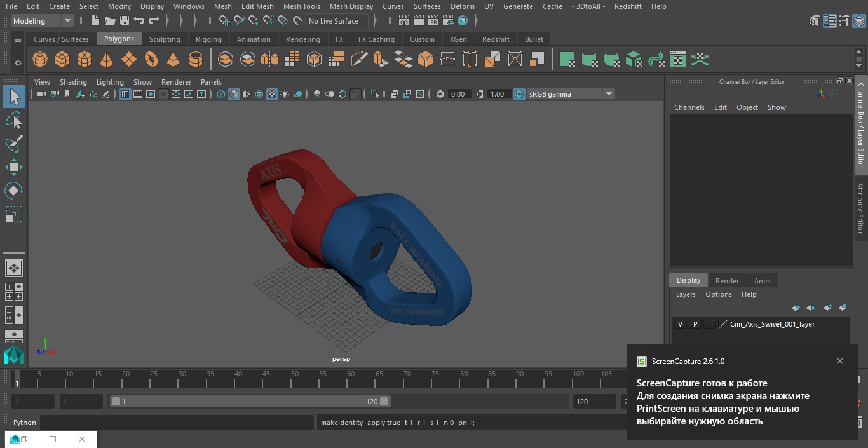The image size is (868, 448).
Task: Open the Channels menu in Channel Box
Action: coord(689,107)
